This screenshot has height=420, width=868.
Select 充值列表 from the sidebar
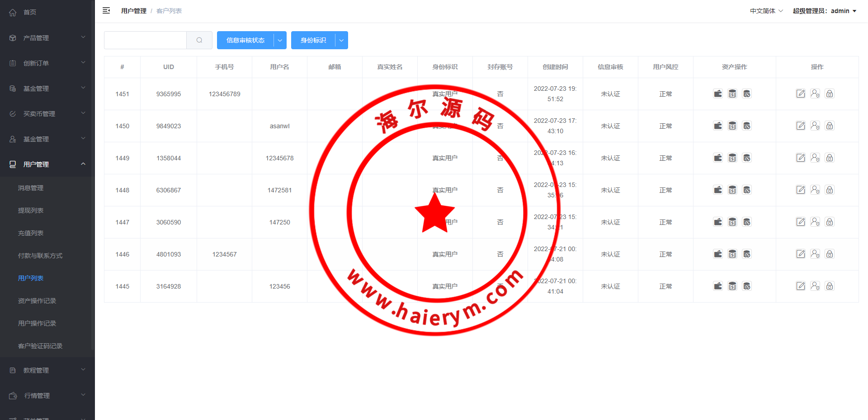31,233
